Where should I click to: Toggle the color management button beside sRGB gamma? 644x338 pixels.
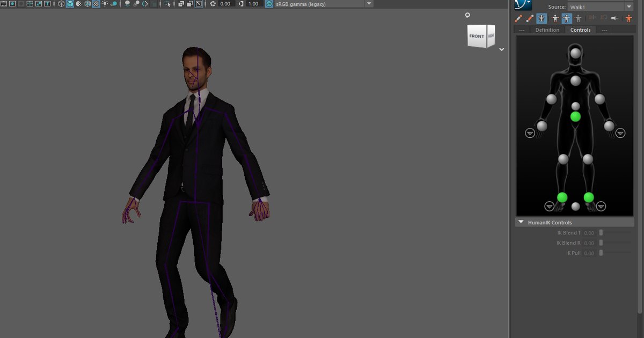pos(269,4)
